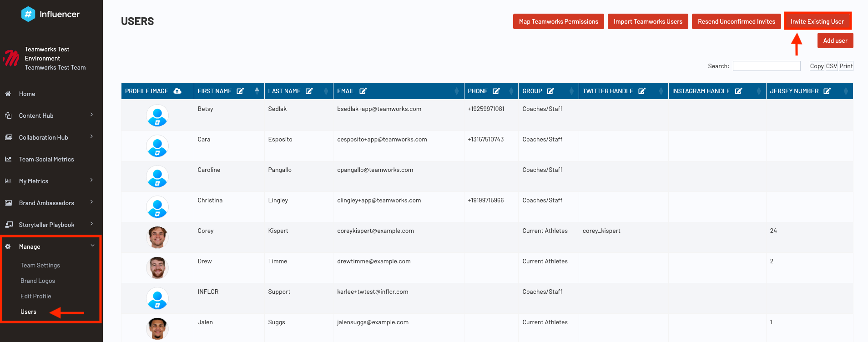Click the cloud upload icon in Profile Image header
Screen dimensions: 868x342
click(x=177, y=91)
